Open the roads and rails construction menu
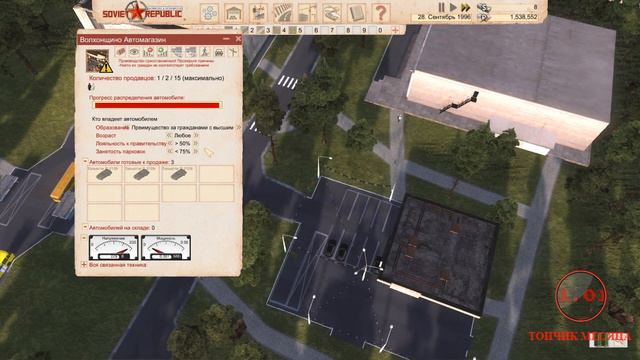The image size is (640, 360). pyautogui.click(x=282, y=13)
